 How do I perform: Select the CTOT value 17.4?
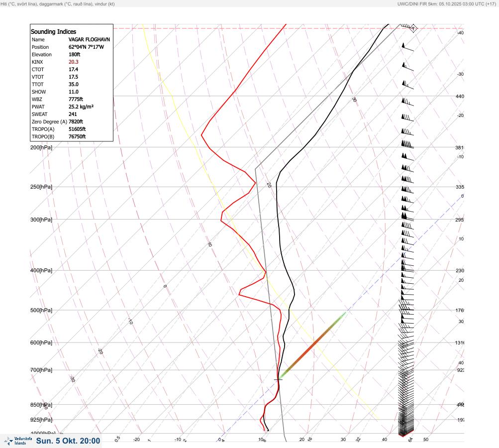click(73, 69)
